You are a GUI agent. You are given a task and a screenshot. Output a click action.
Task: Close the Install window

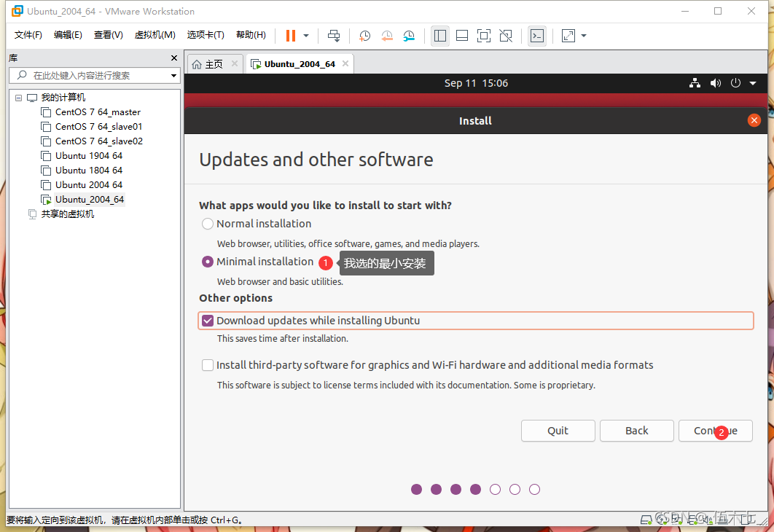(754, 120)
